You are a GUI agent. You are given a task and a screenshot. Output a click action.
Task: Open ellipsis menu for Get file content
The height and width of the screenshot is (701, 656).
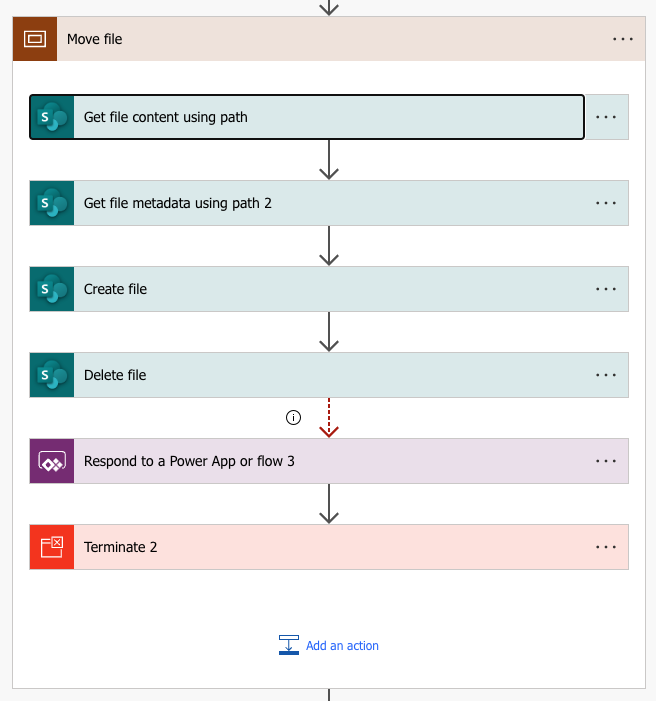(606, 117)
